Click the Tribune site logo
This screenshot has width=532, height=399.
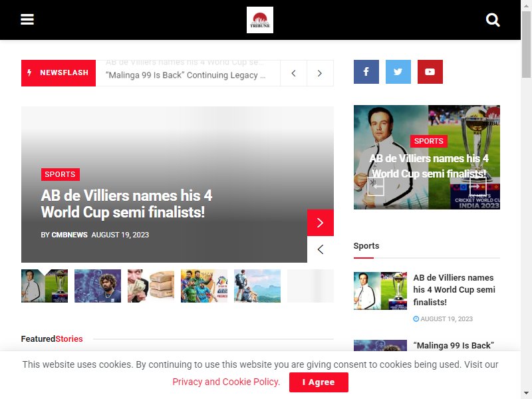(x=260, y=20)
